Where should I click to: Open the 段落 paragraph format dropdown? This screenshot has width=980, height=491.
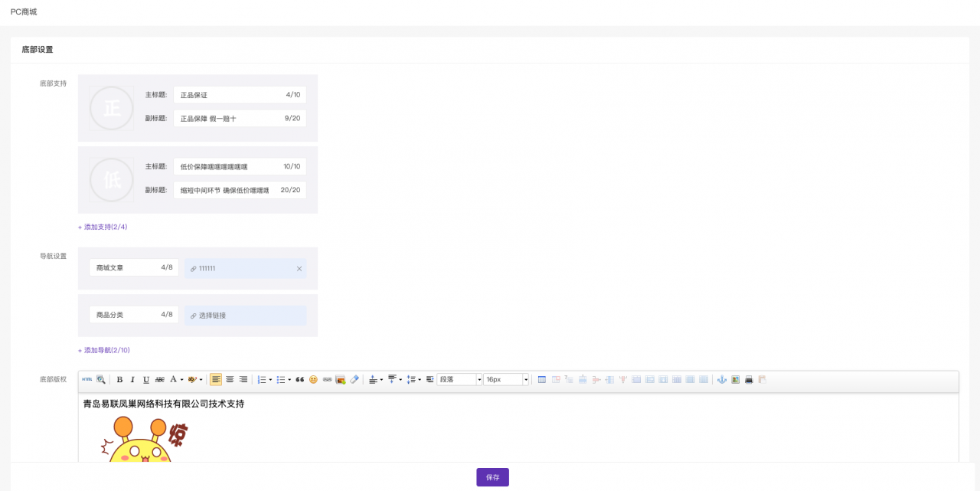click(x=459, y=379)
